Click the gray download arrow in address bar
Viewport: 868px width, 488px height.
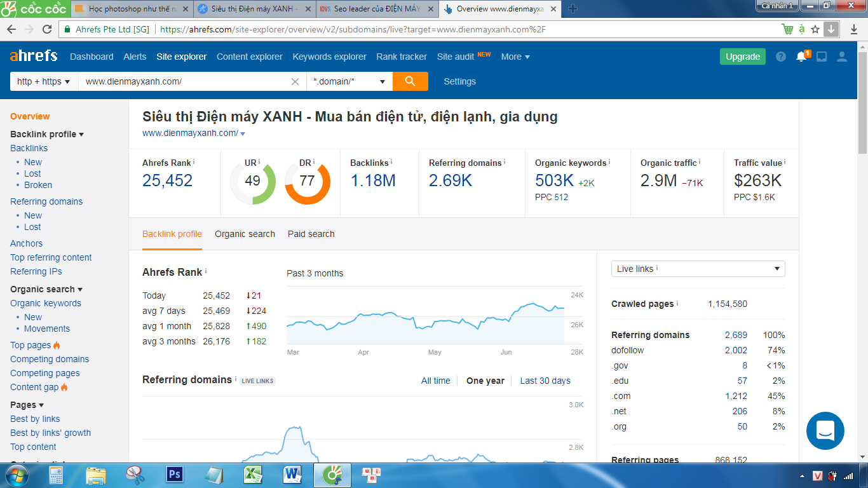coord(831,29)
